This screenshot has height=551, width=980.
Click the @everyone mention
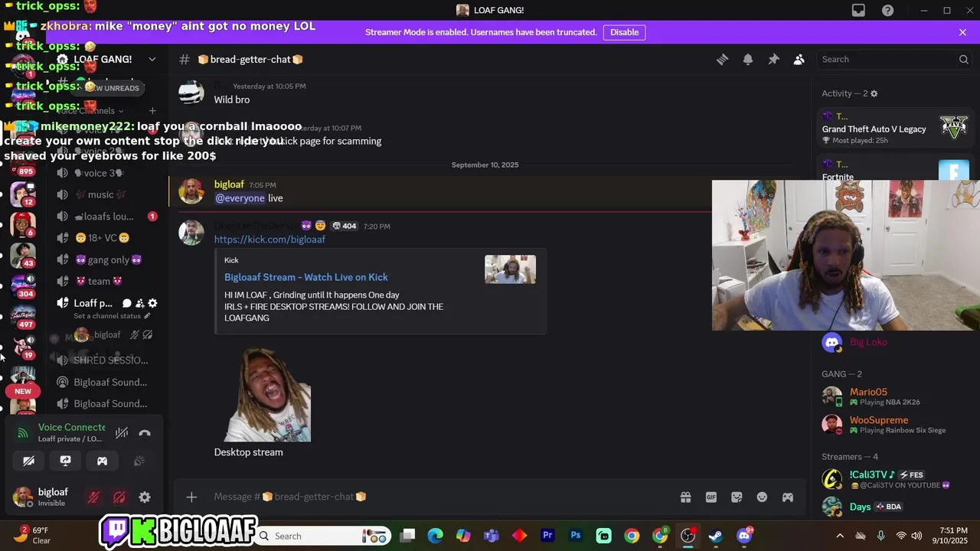pos(240,198)
